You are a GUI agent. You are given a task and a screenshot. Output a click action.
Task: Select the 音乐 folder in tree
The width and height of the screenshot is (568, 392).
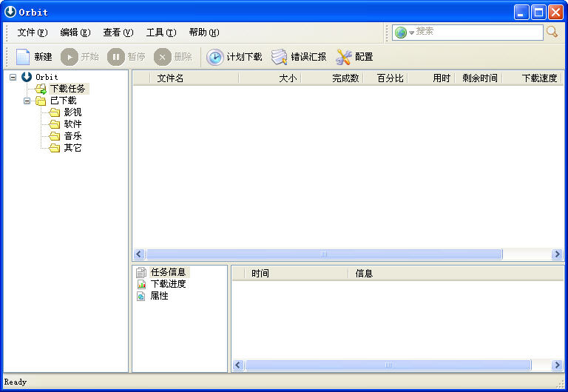point(72,136)
